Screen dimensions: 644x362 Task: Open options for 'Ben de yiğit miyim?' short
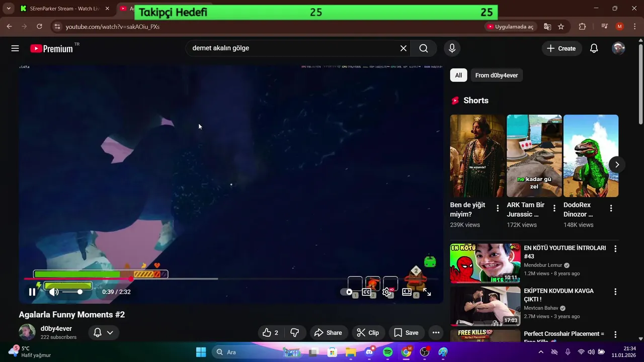[498, 208]
